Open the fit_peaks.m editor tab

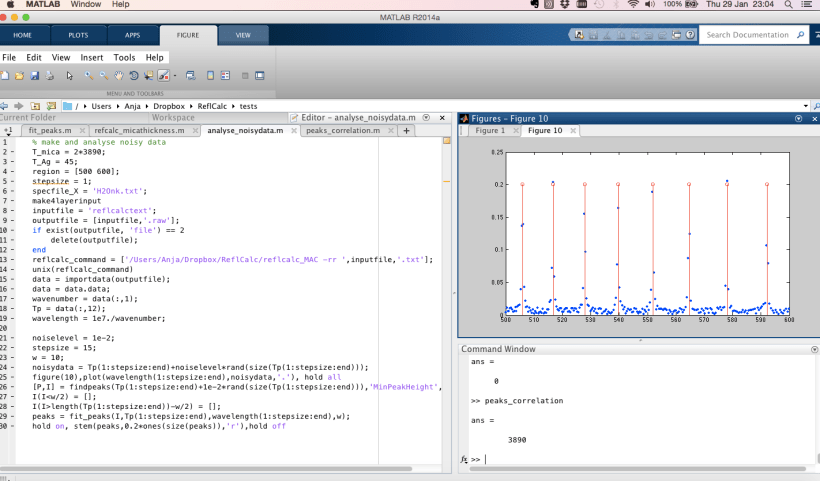tap(49, 131)
